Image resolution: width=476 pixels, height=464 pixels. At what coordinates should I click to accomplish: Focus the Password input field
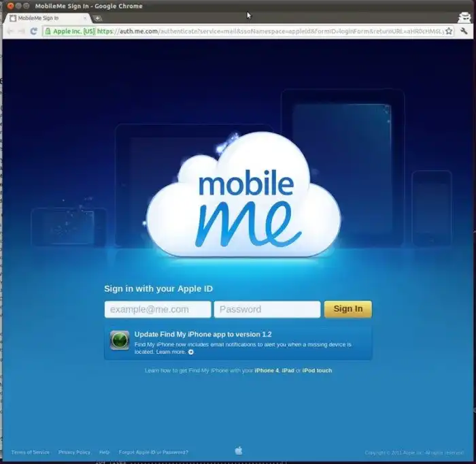267,310
